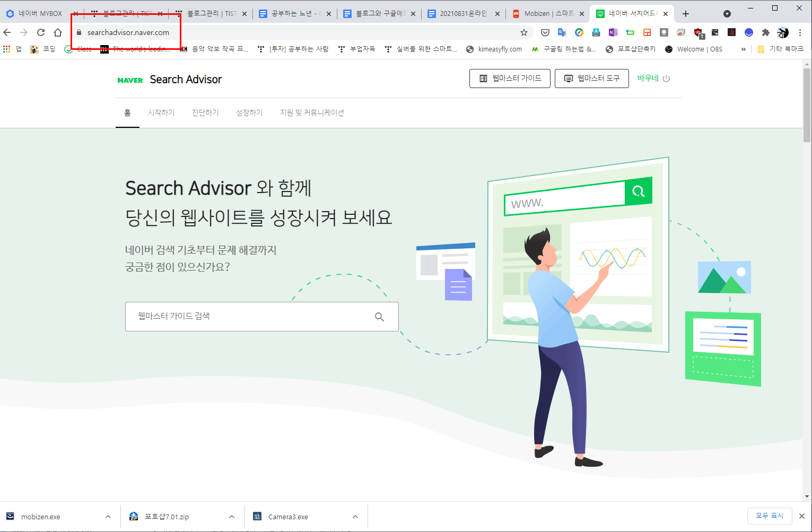Go back with the browser back arrow
This screenshot has width=812, height=532.
7,32
